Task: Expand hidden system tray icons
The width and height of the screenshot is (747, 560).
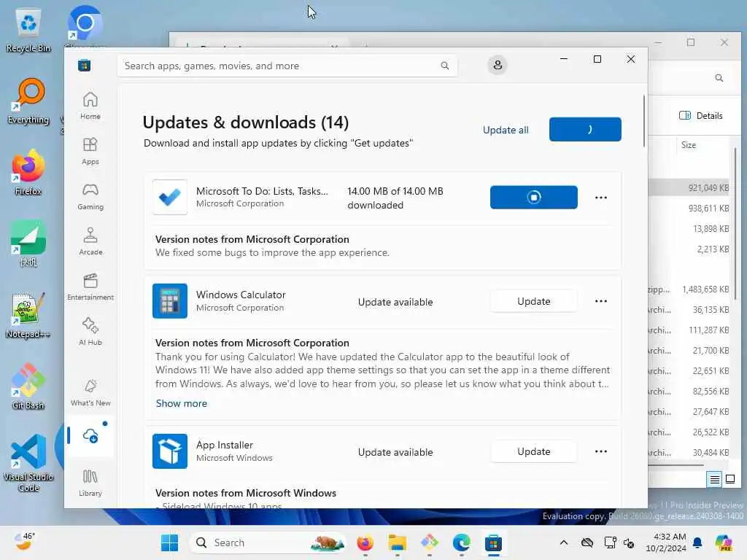Action: [564, 542]
